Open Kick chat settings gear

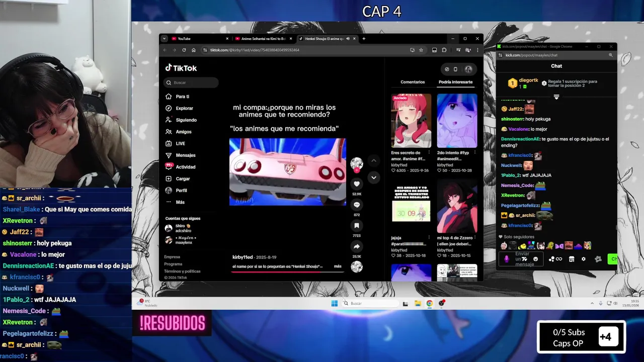point(584,259)
